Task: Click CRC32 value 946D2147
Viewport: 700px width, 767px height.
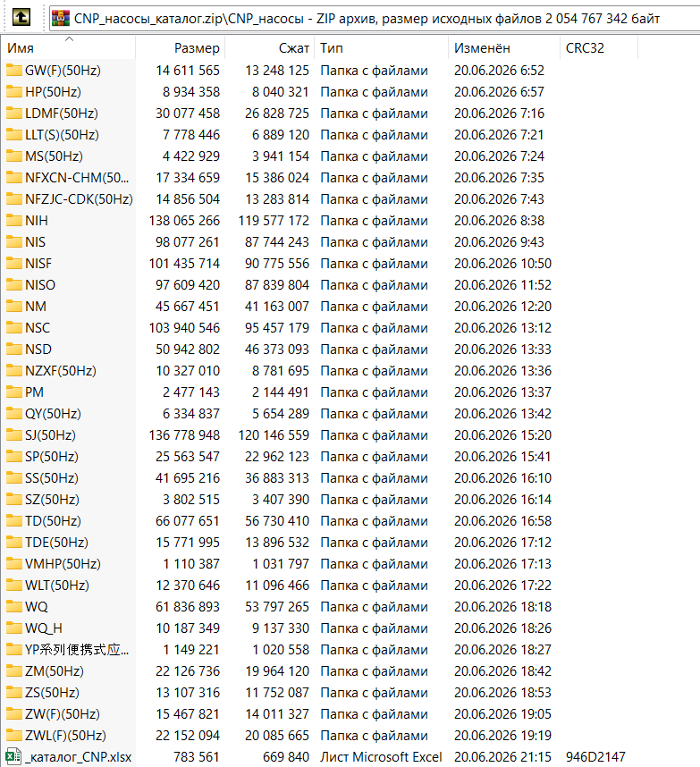Action: coord(595,757)
